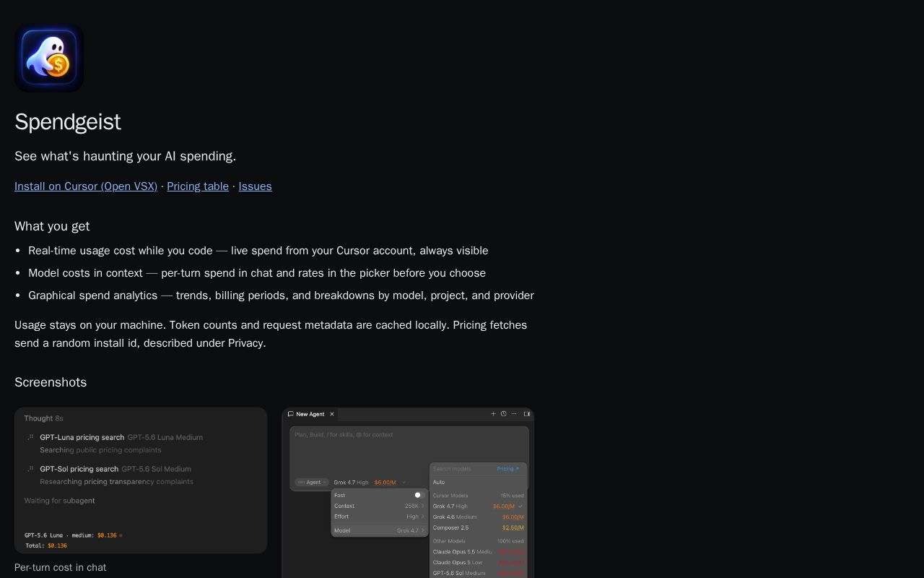Select the New Agent tab label

[310, 414]
